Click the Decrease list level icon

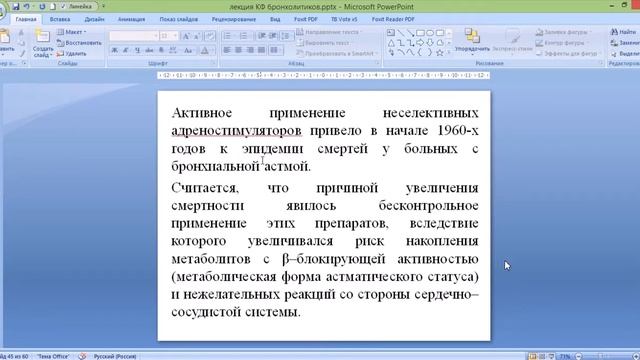[262, 36]
